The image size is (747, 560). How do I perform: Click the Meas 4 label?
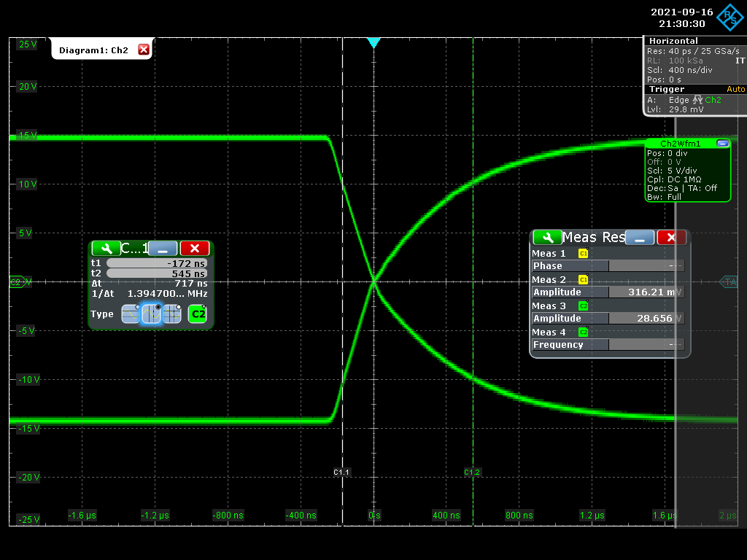[549, 332]
